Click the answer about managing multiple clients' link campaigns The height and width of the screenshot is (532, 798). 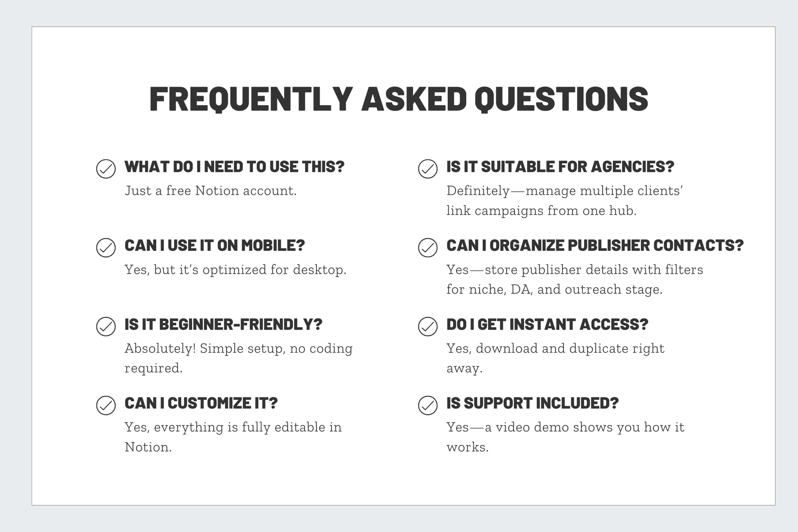564,200
